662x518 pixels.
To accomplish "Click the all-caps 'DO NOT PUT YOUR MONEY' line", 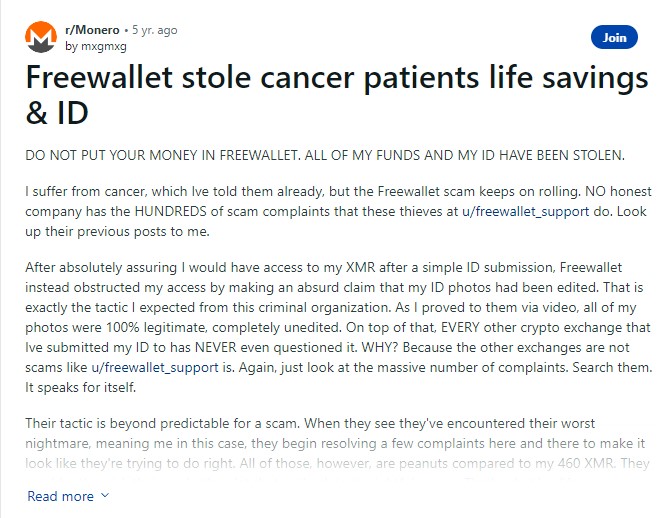I will [x=325, y=154].
